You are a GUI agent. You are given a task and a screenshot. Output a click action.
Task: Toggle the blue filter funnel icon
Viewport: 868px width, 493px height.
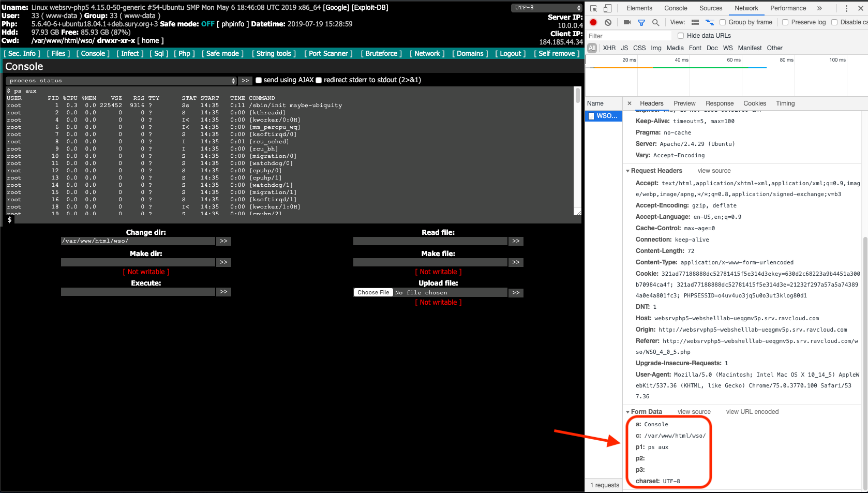641,22
